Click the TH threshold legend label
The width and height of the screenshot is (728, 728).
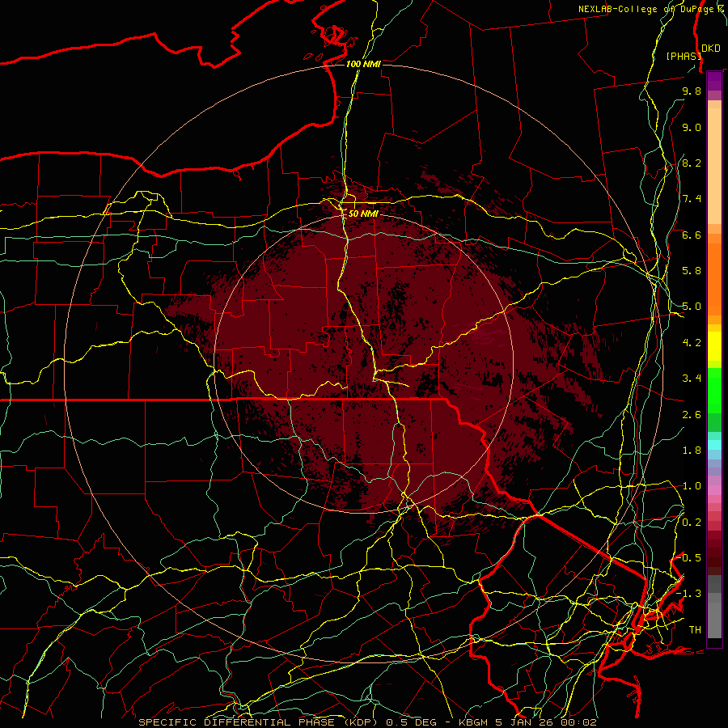[x=695, y=630]
